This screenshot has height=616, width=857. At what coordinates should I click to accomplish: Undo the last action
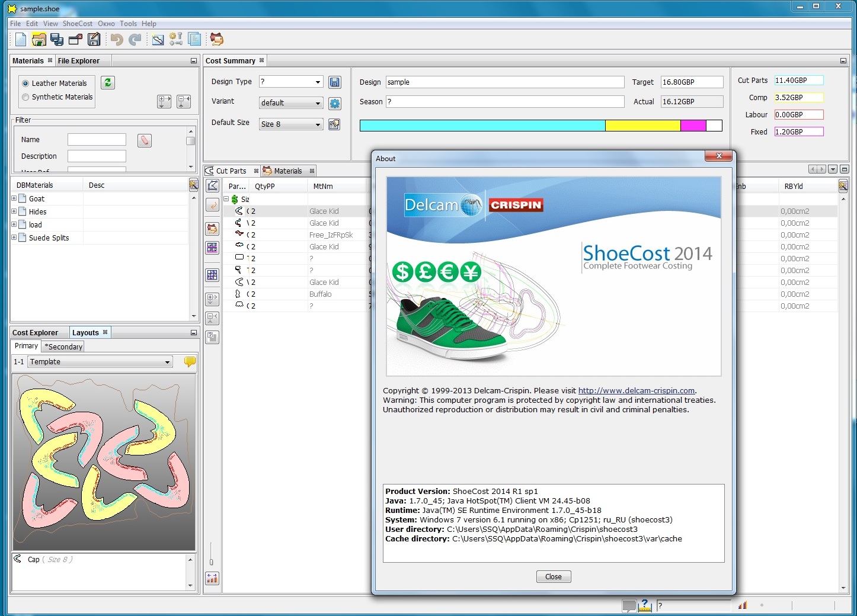pos(117,40)
